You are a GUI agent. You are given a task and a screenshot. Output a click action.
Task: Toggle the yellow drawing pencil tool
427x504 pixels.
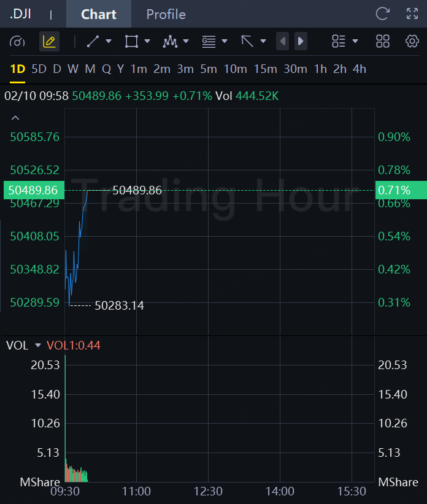[x=49, y=42]
